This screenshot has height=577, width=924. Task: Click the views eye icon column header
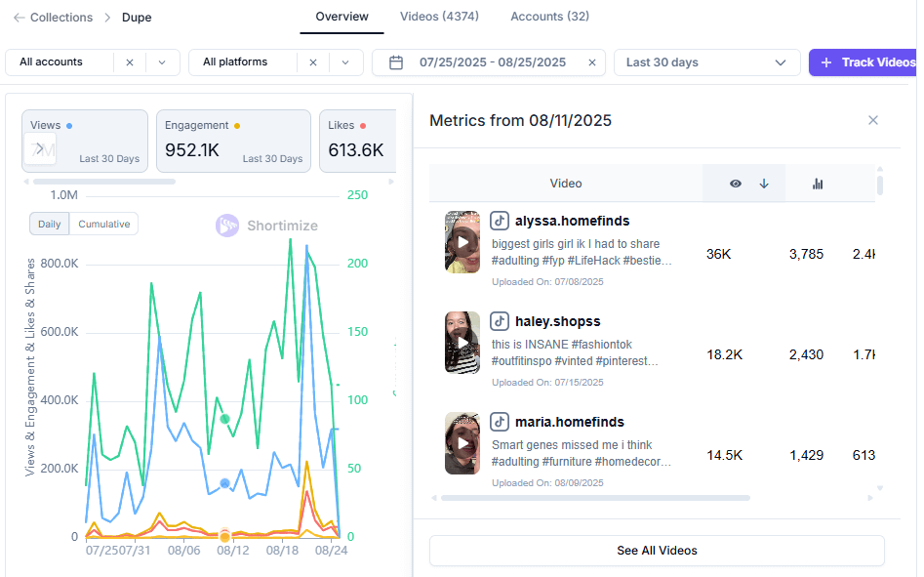(x=736, y=184)
